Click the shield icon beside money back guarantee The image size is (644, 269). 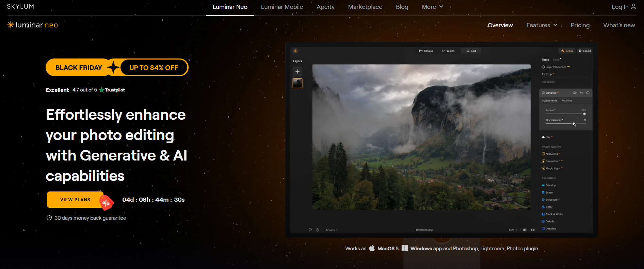tap(49, 218)
